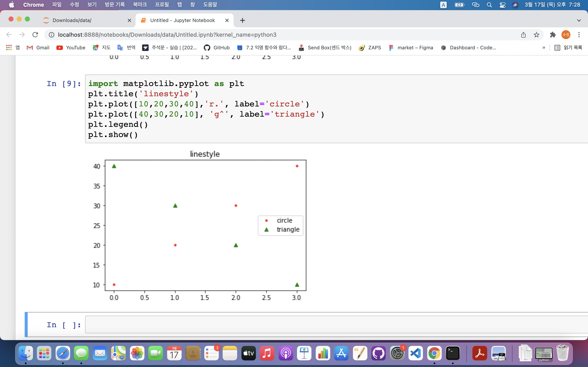Screen dimensions: 588x367
Task: Bookmark this page with star icon
Action: coord(537,35)
